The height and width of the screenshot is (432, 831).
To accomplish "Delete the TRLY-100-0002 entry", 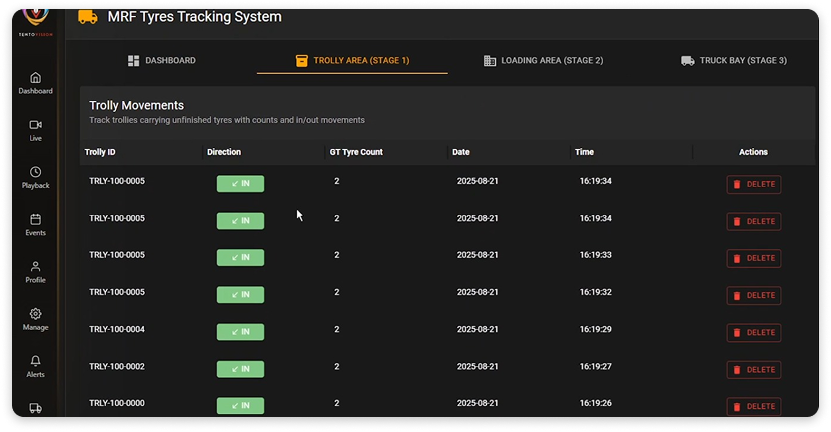I will tap(753, 369).
